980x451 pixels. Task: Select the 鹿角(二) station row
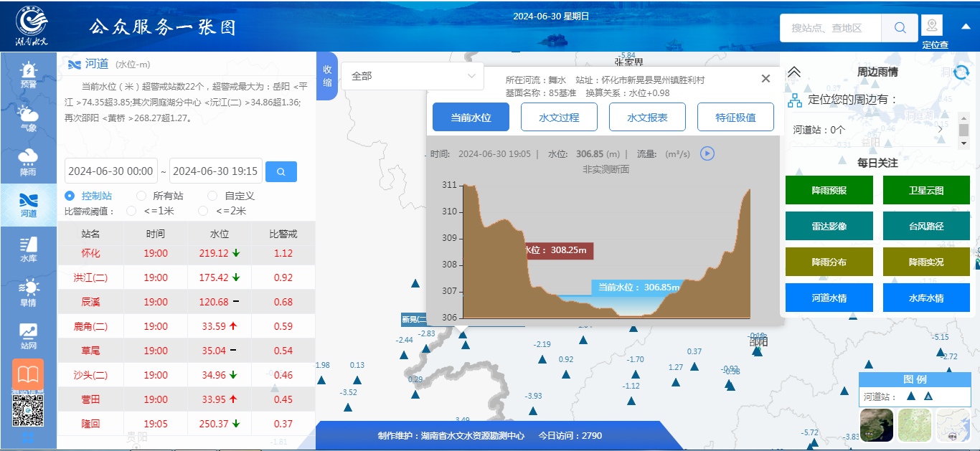[187, 326]
